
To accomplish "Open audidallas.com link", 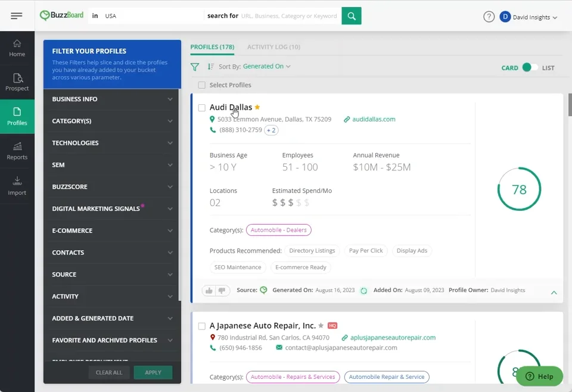I will (374, 119).
